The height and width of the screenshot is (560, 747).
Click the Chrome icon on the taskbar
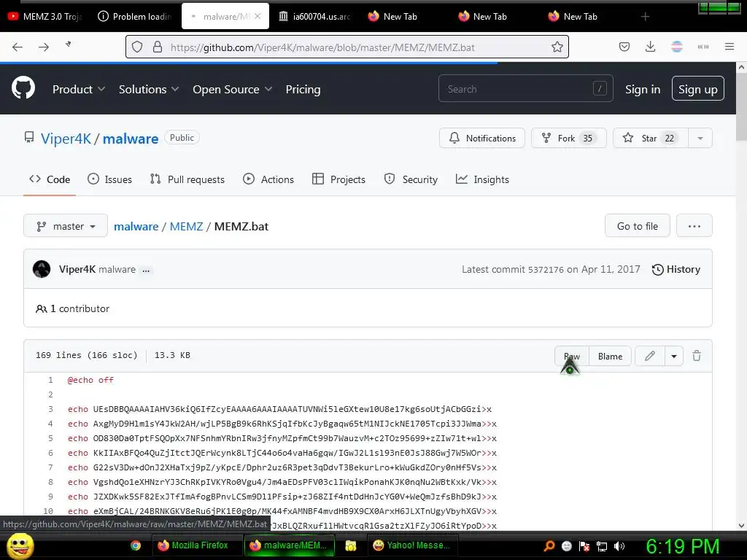point(136,545)
